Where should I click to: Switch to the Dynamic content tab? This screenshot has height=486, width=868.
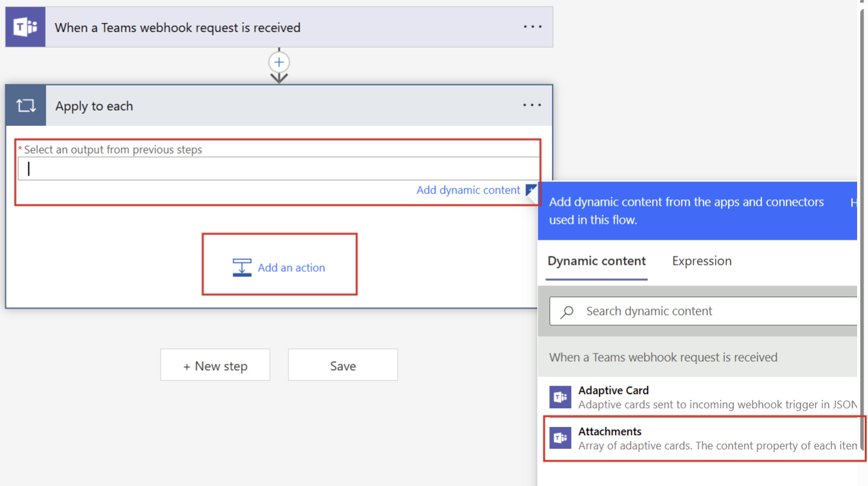(597, 261)
